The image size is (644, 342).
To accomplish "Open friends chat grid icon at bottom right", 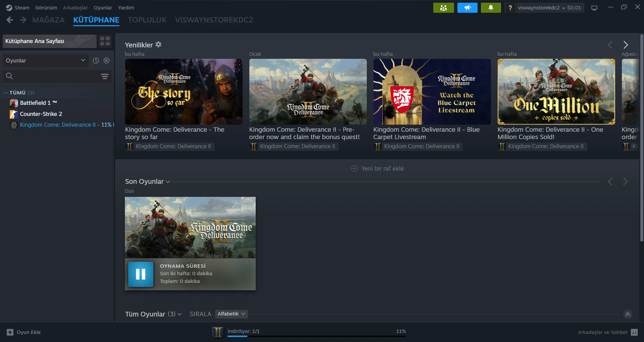I will click(x=634, y=332).
